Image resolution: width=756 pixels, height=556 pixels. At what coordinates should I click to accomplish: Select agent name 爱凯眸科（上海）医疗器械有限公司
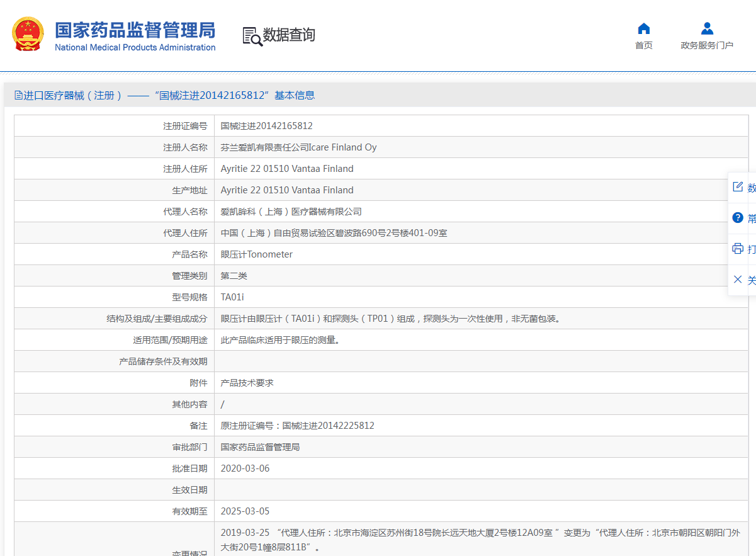tap(291, 212)
